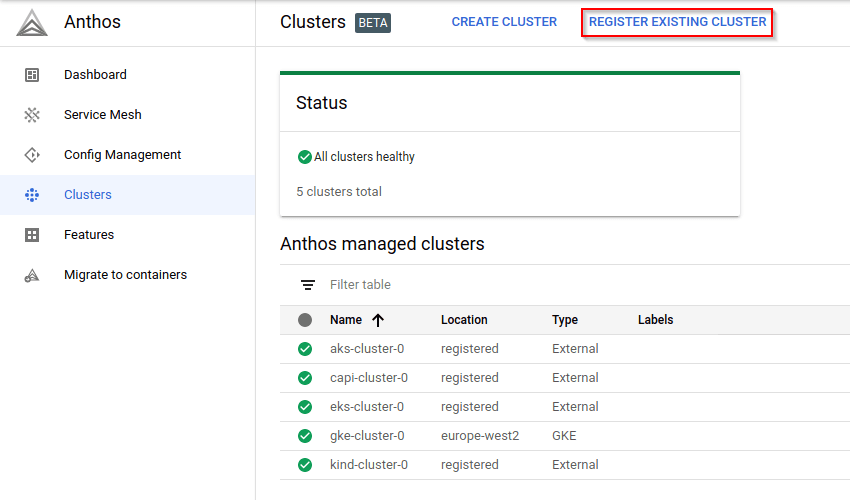Click the gray status header circle icon
This screenshot has width=850, height=500.
(x=305, y=320)
